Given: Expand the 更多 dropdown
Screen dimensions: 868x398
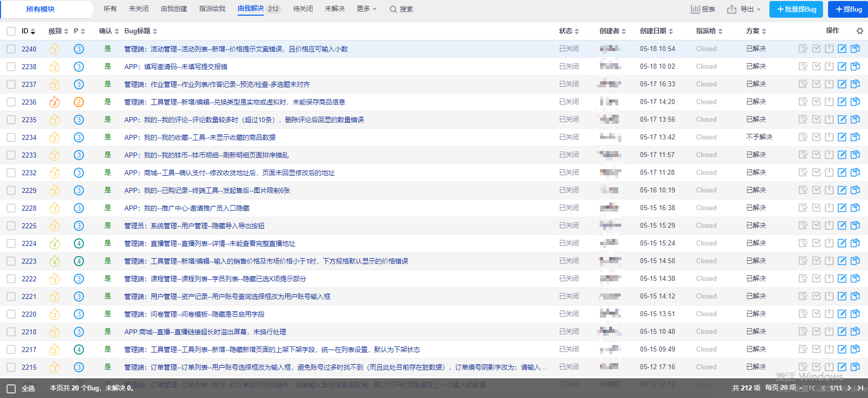Looking at the screenshot, I should coord(367,9).
